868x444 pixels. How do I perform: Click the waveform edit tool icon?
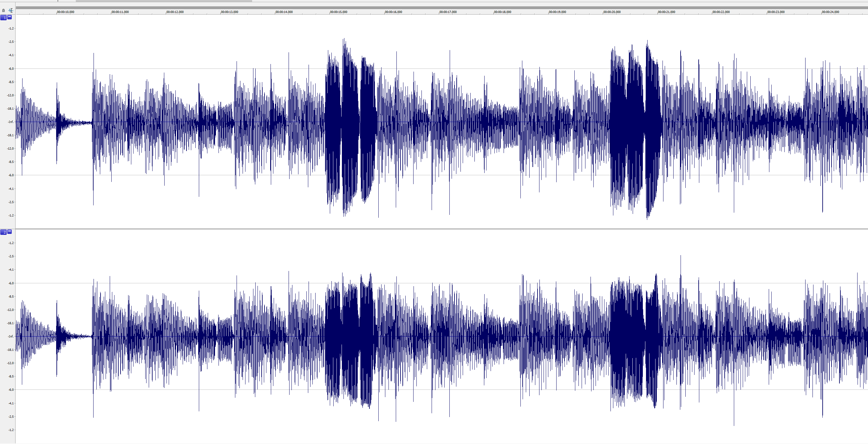click(10, 10)
